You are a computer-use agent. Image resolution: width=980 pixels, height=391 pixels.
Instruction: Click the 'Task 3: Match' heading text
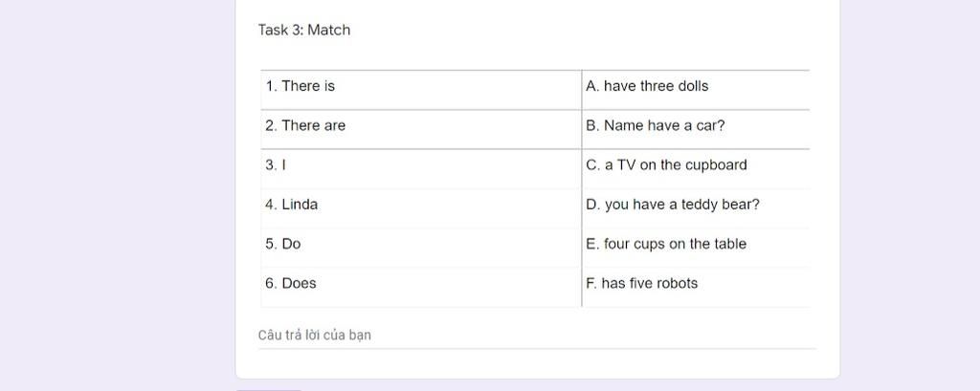click(x=304, y=30)
